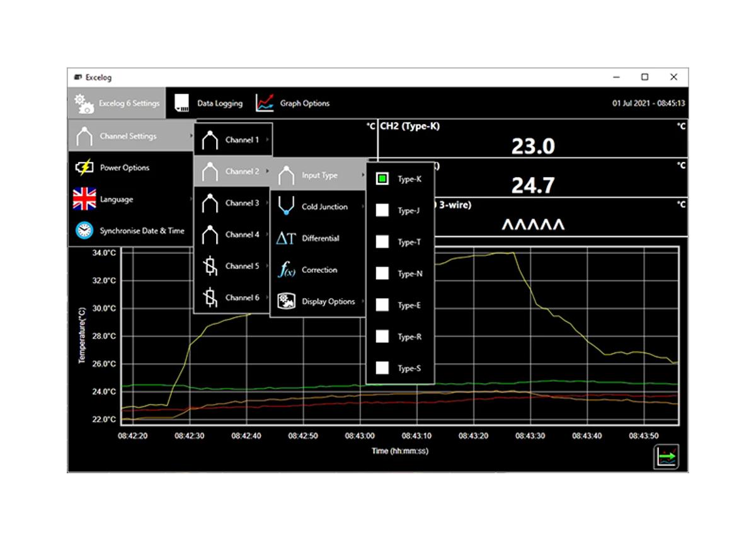The width and height of the screenshot is (756, 540).
Task: Click the Channel 3 thermocouple icon
Action: tap(210, 204)
